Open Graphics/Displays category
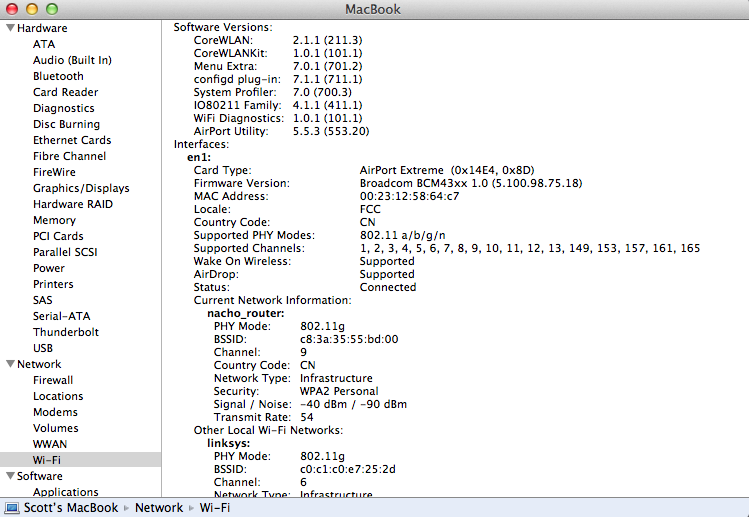 click(x=81, y=188)
